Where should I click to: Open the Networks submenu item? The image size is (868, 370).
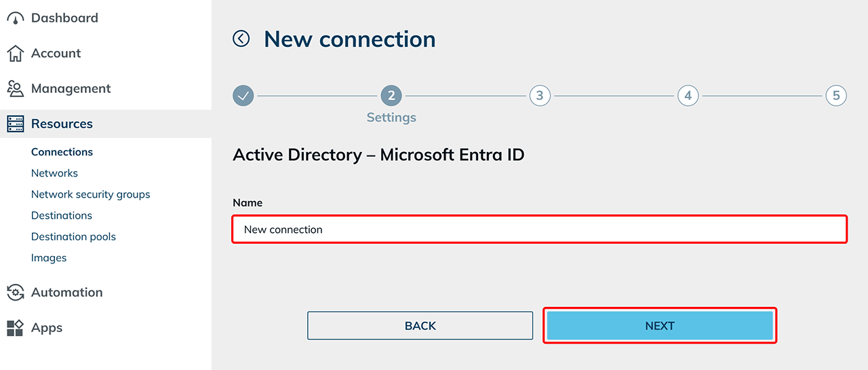pos(54,173)
